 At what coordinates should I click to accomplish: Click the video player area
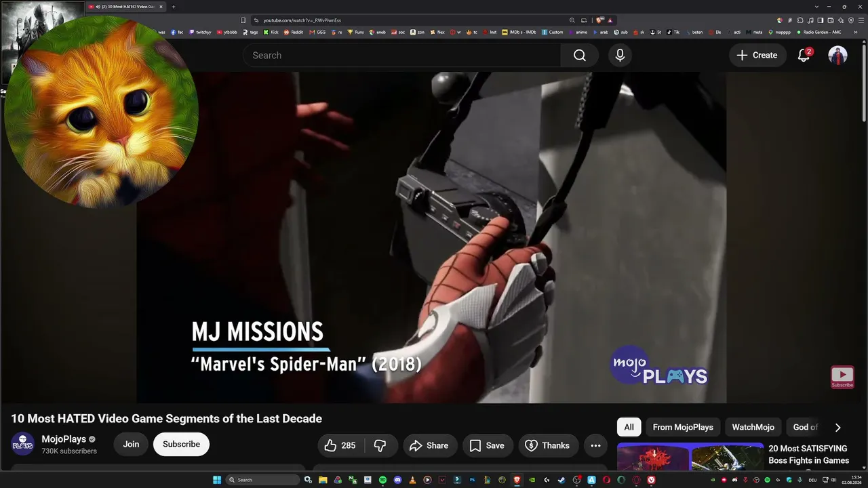431,237
